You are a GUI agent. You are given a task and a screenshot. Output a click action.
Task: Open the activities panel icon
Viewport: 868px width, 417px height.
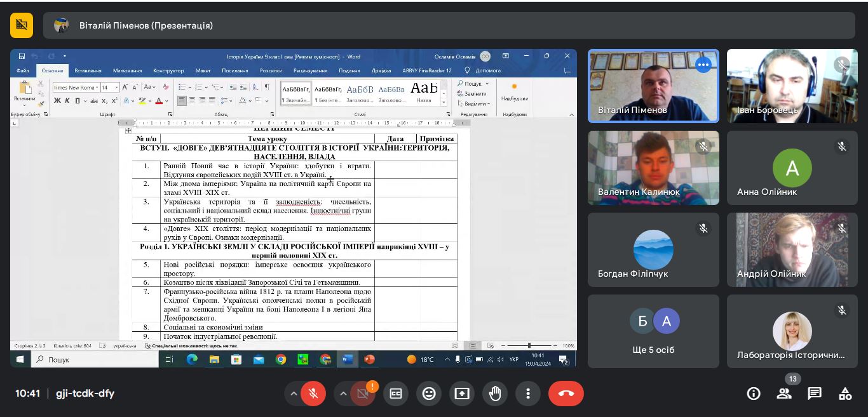click(845, 394)
